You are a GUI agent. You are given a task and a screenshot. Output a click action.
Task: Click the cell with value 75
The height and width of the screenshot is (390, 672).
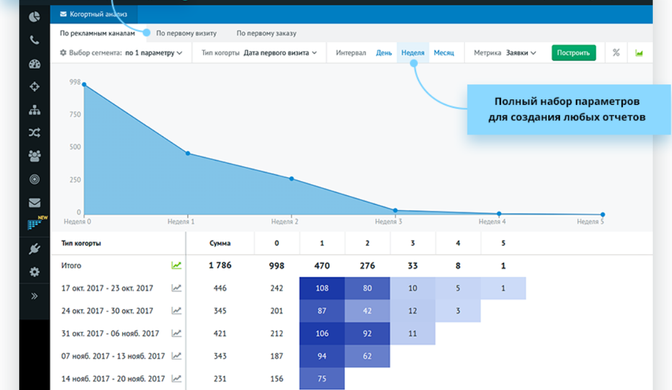click(322, 379)
